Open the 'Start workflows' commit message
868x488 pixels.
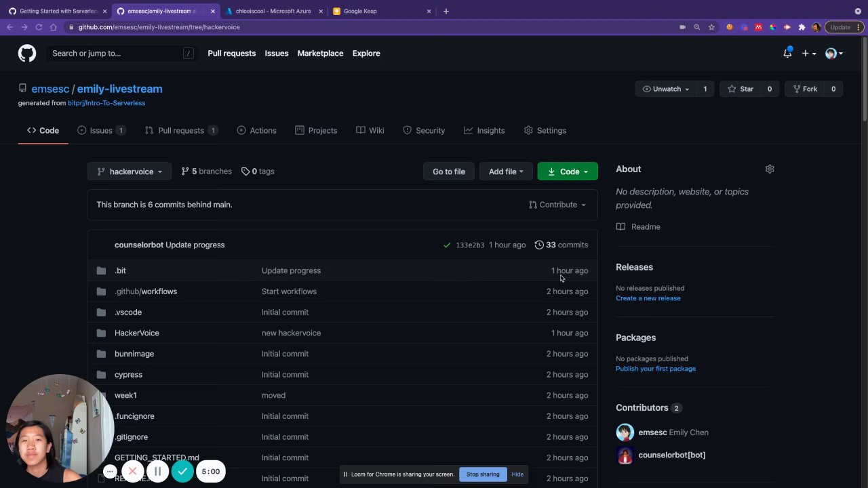tap(289, 291)
